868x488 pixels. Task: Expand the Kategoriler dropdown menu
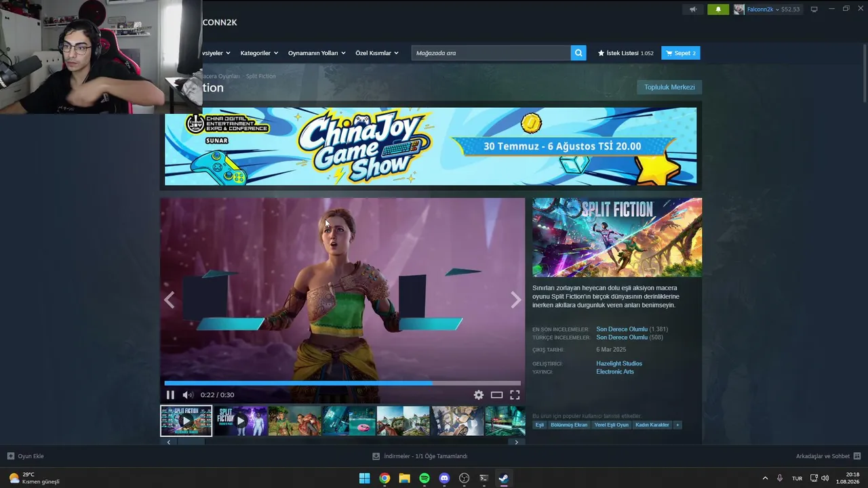[259, 53]
